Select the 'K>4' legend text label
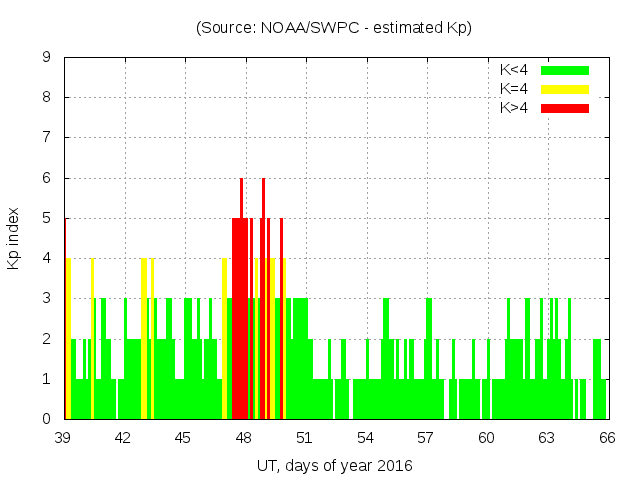 tap(515, 107)
